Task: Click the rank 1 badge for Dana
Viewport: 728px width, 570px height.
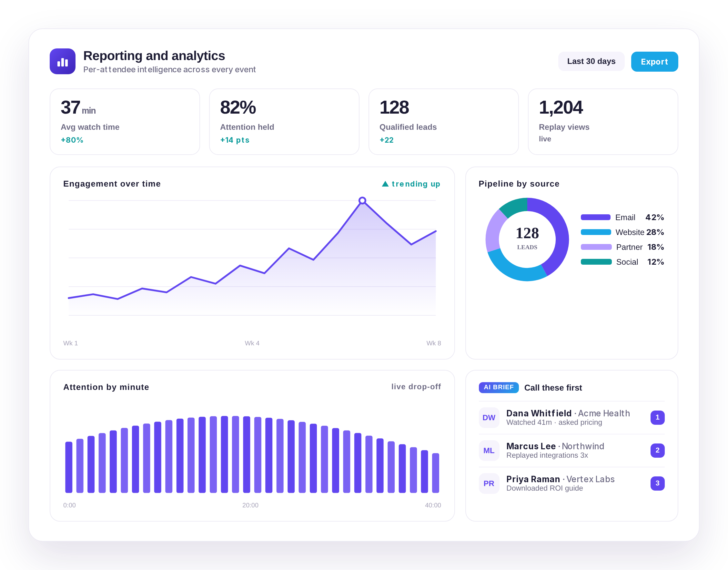Action: pyautogui.click(x=657, y=417)
